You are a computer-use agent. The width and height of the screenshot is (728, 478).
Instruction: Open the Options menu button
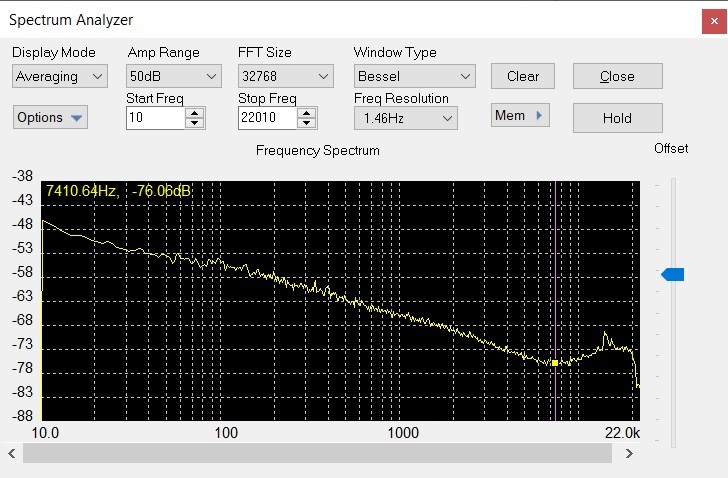tap(50, 117)
